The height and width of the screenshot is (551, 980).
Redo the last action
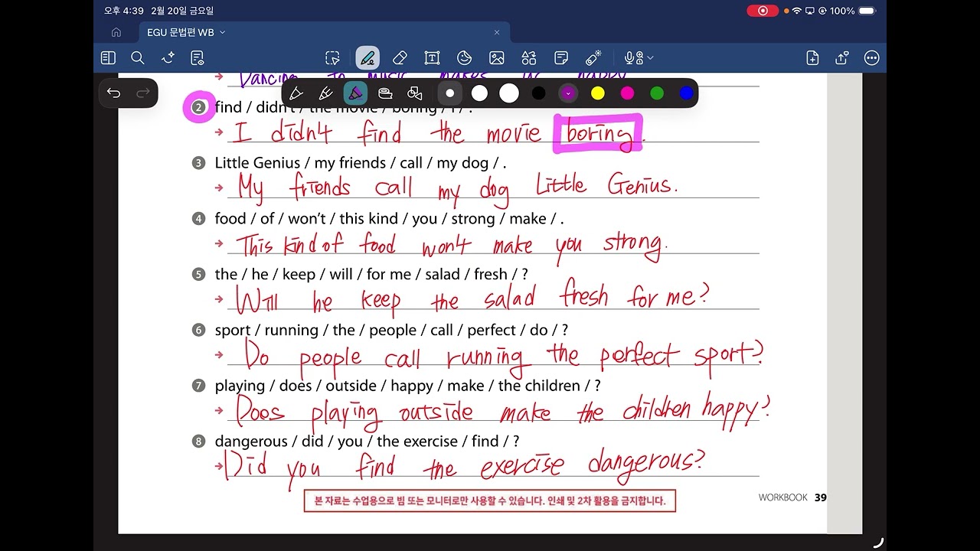[142, 93]
